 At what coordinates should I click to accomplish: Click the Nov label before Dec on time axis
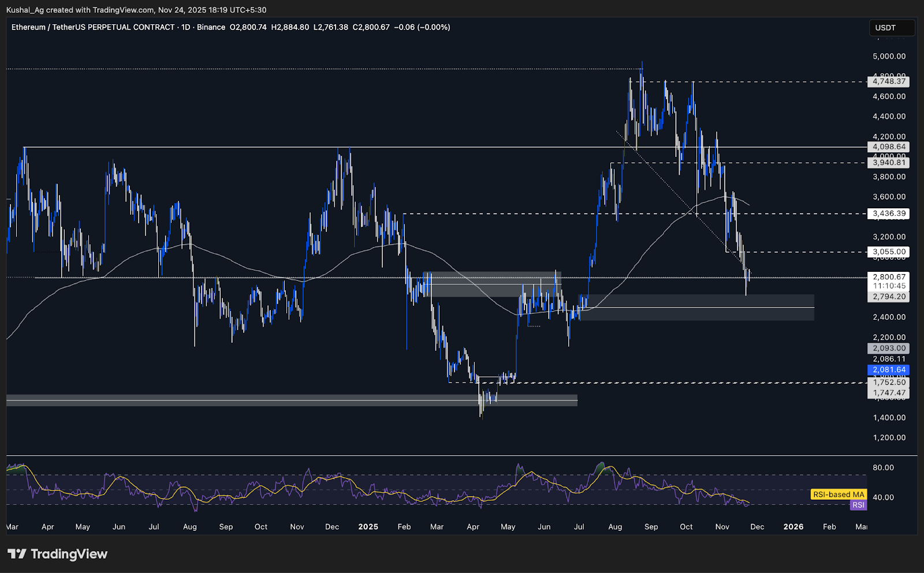722,527
